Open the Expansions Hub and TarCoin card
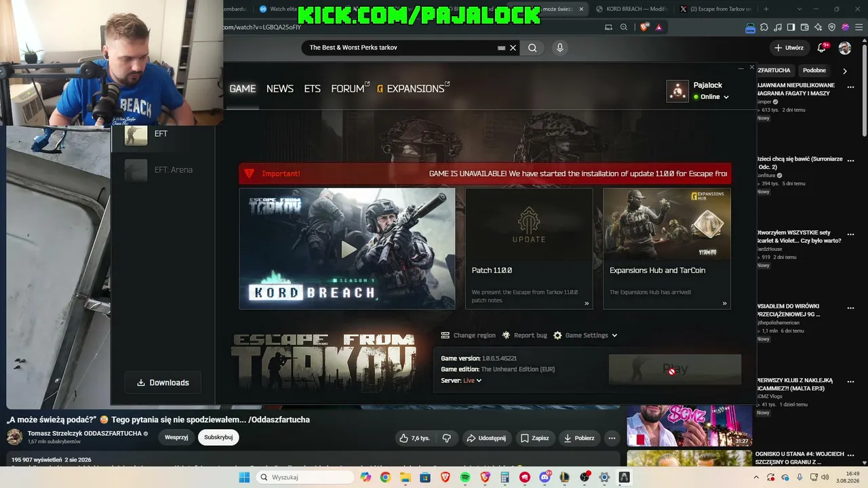Image resolution: width=868 pixels, height=488 pixels. tap(667, 249)
